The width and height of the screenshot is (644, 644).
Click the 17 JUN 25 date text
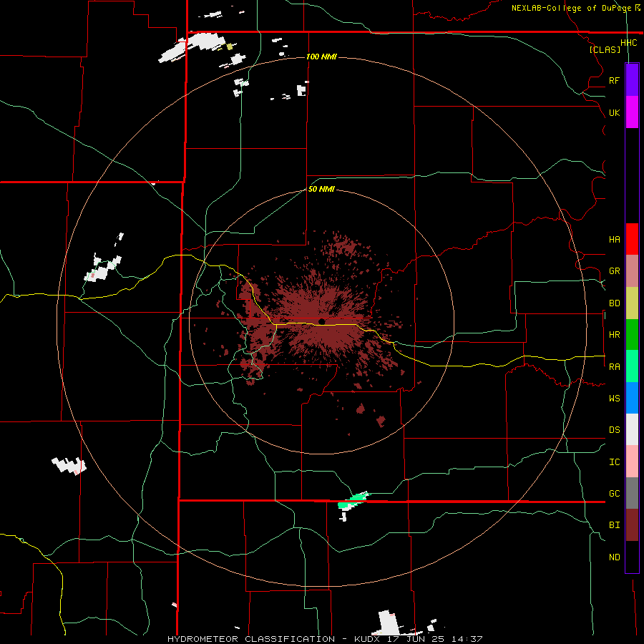pyautogui.click(x=415, y=639)
